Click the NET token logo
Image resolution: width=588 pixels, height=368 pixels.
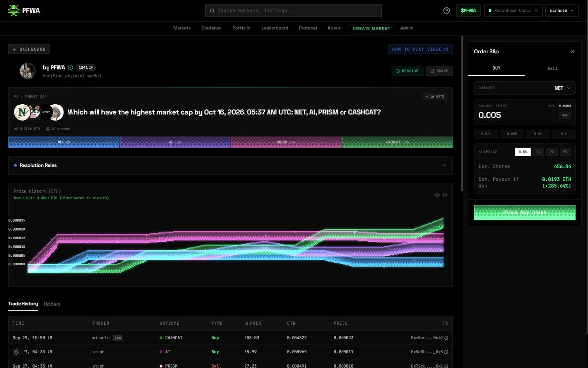(x=22, y=112)
